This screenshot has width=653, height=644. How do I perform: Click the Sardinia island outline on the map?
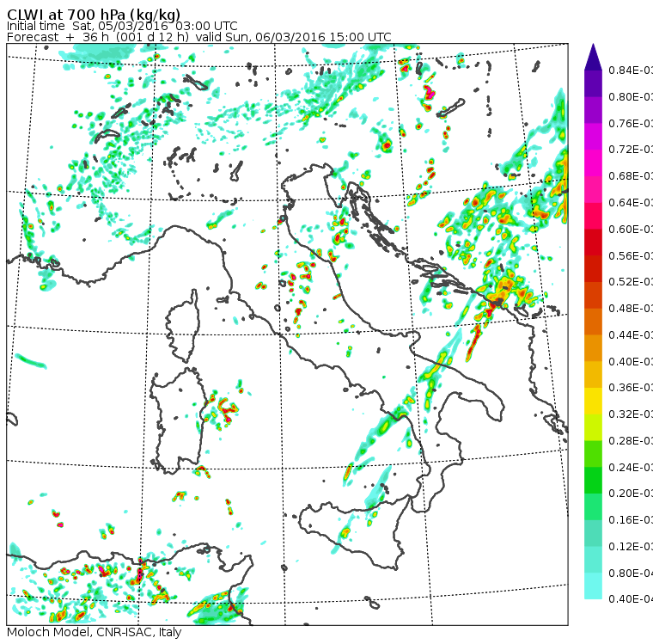click(178, 420)
